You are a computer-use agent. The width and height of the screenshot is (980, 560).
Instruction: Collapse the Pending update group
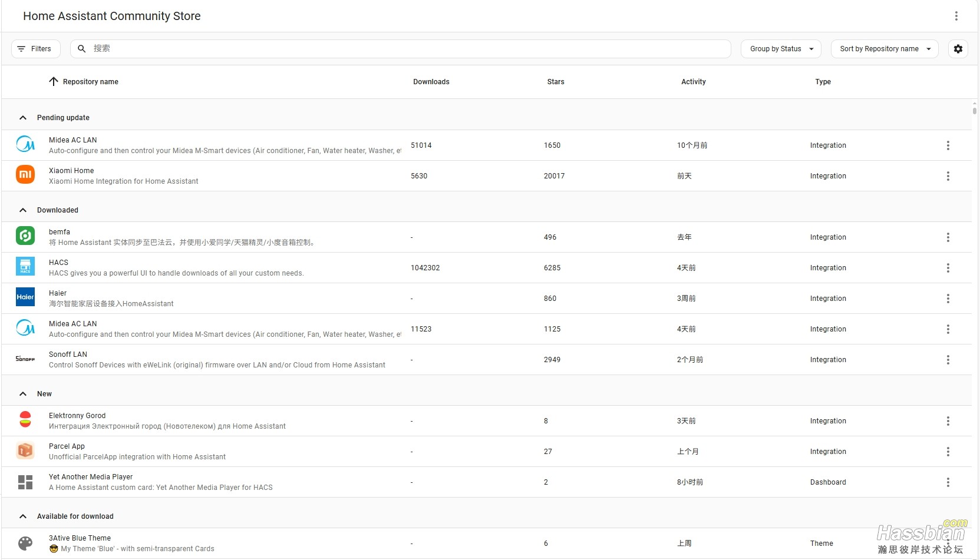tap(23, 118)
